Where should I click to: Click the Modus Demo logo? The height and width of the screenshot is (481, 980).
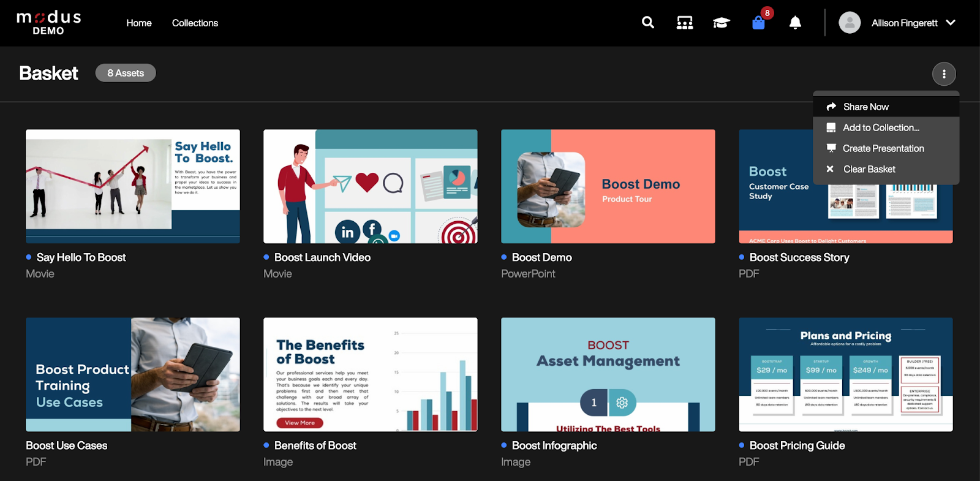[x=48, y=23]
